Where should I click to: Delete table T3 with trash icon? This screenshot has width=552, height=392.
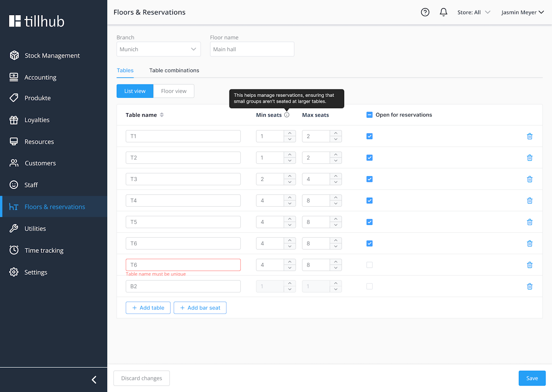click(x=530, y=179)
